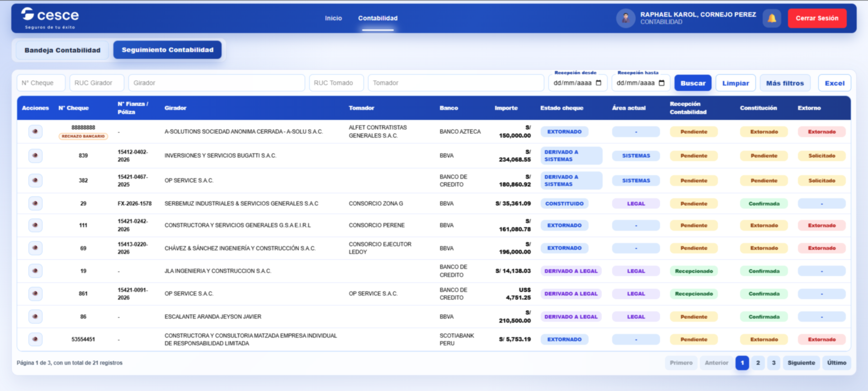Go to page 2 of results
This screenshot has height=391, width=868.
(758, 363)
